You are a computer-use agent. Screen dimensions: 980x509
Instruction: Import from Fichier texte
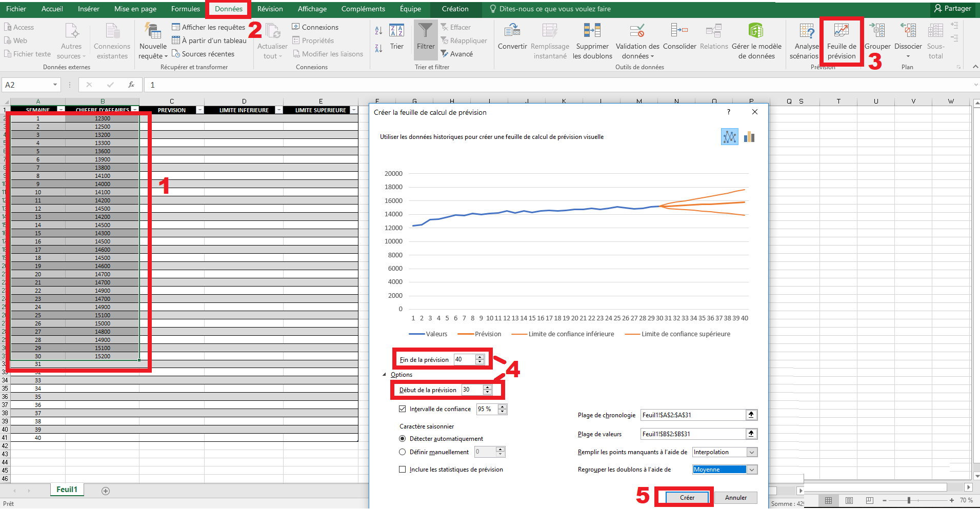[x=27, y=54]
